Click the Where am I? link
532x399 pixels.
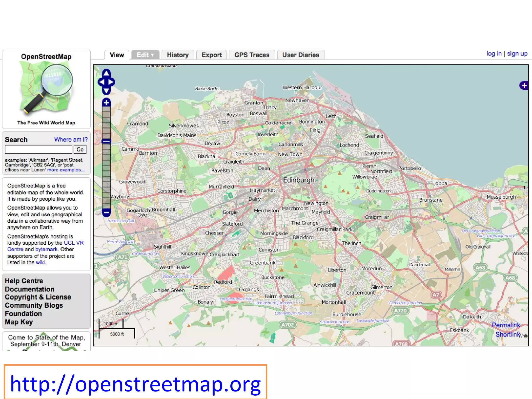(71, 139)
